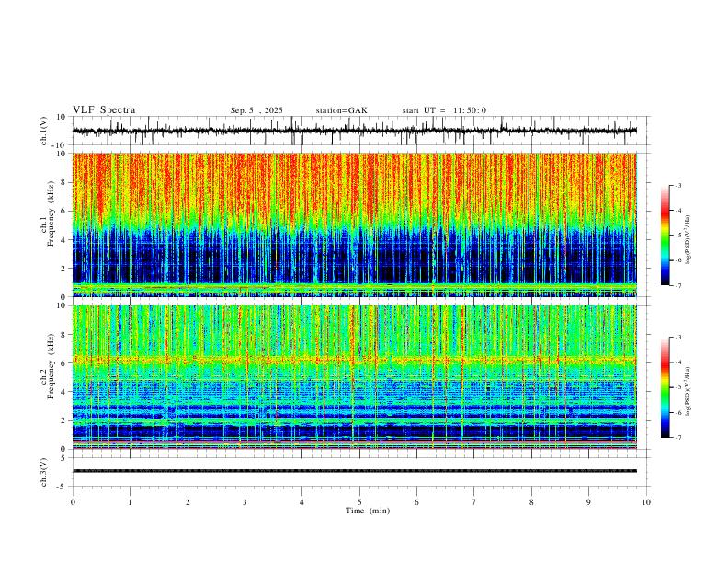728x563 pixels.
Task: Click the "8" kHz tick of ch.1 spectrogram
Action: 64,182
